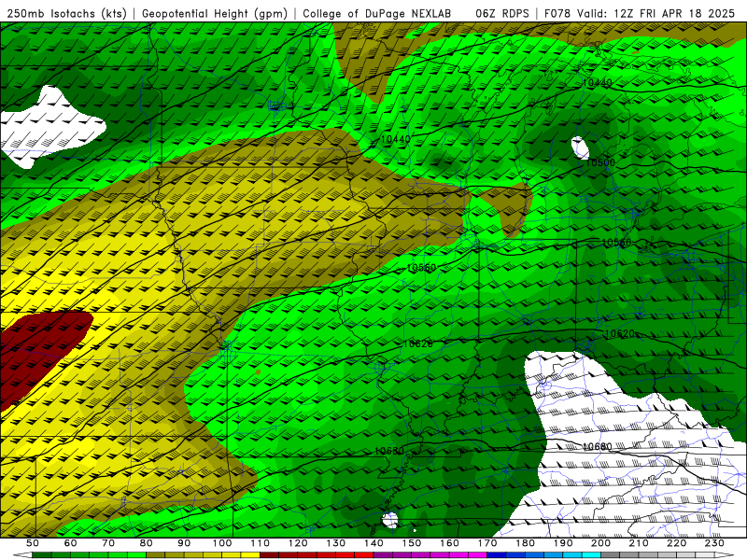
Task: Click the '100' value on the color scale
Action: [x=222, y=543]
